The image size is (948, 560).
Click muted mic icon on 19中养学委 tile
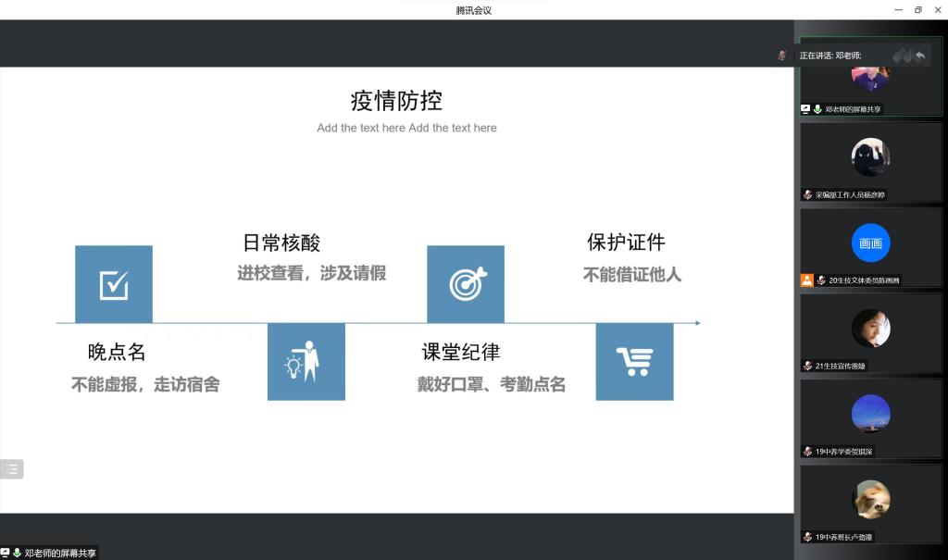pos(807,452)
